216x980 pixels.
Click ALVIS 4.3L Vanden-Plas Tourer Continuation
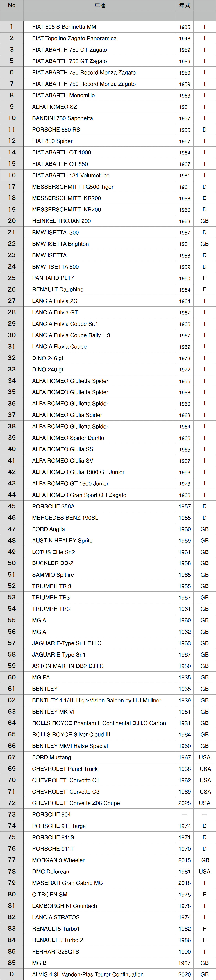pyautogui.click(x=88, y=974)
